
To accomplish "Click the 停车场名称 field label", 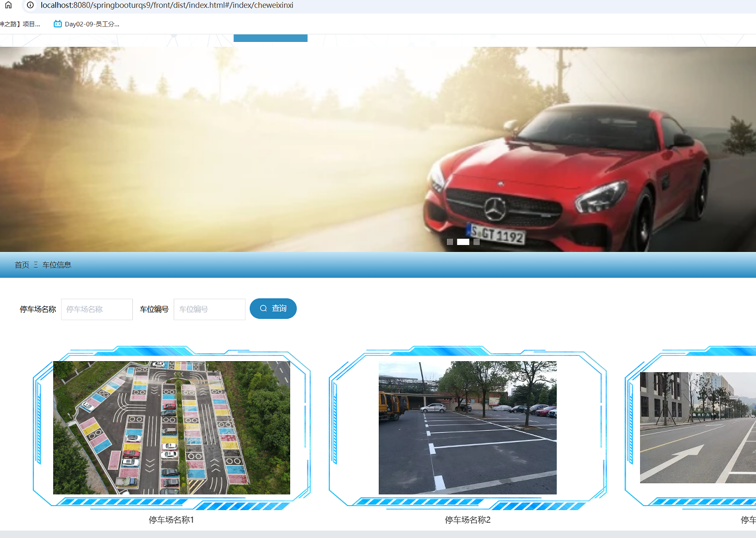I will pyautogui.click(x=38, y=309).
